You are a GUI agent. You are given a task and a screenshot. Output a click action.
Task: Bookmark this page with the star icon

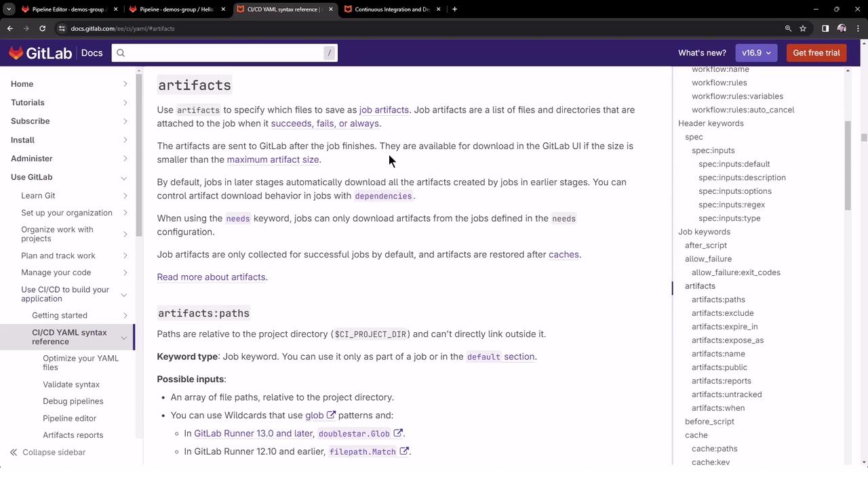coord(803,28)
